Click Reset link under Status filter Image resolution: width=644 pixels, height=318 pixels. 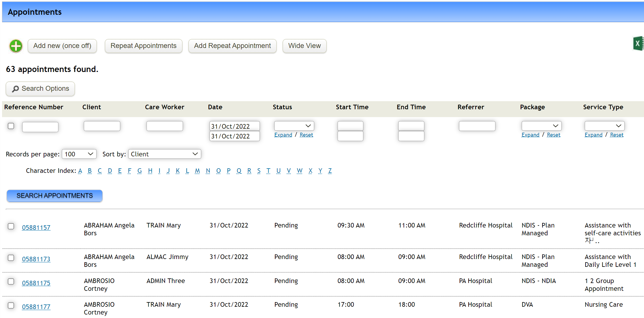[306, 135]
